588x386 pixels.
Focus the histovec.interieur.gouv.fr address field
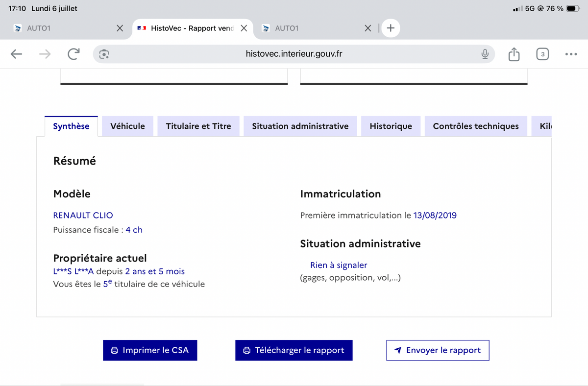(294, 54)
